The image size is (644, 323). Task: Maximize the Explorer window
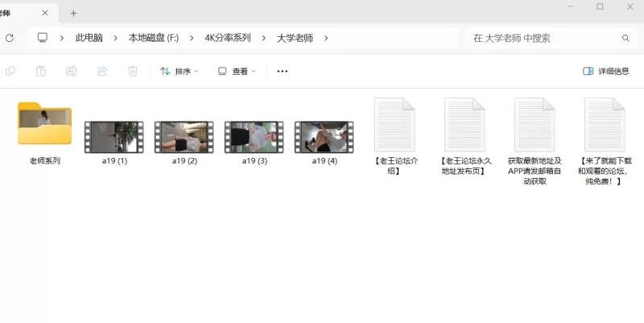(x=600, y=6)
